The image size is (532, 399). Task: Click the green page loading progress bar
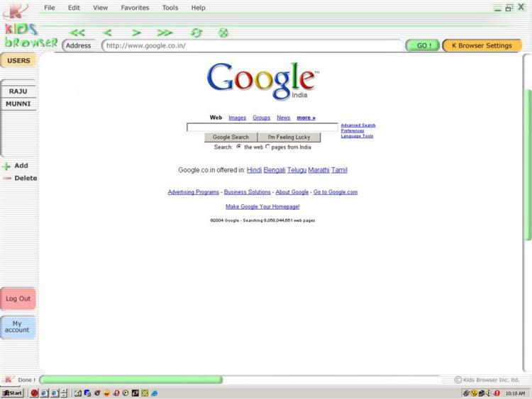pos(132,380)
